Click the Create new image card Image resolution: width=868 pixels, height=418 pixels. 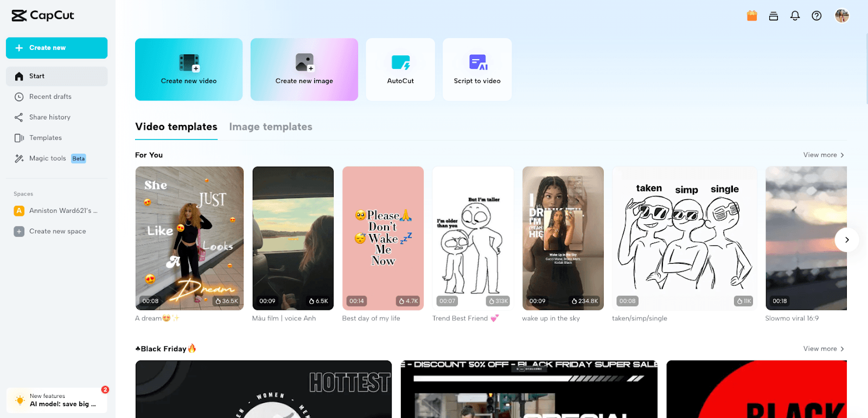(x=304, y=69)
